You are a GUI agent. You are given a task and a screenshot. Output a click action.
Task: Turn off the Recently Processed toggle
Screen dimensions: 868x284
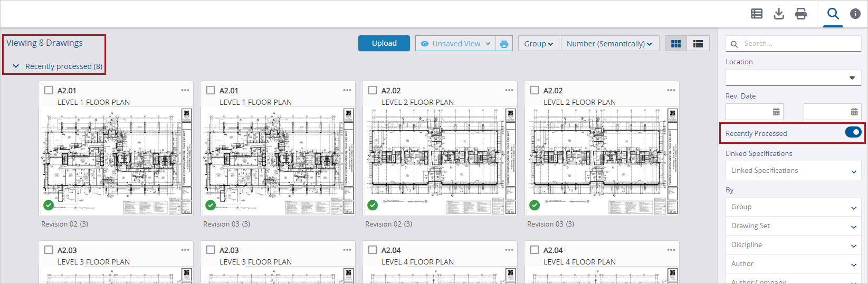(x=853, y=132)
